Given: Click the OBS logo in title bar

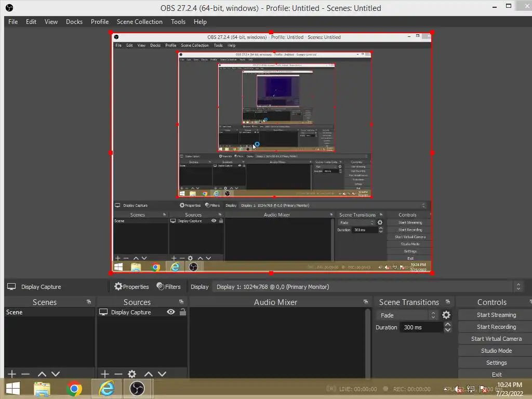Looking at the screenshot, I should tap(9, 8).
